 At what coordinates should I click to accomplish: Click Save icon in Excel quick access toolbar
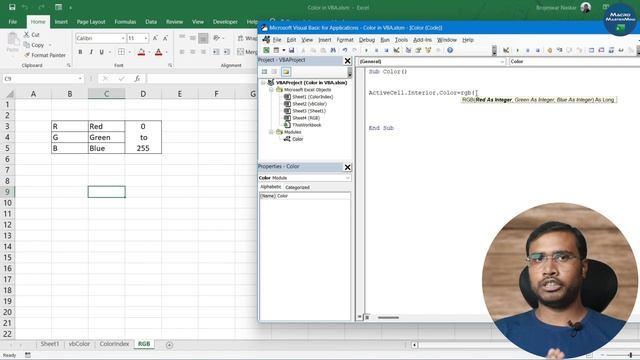pos(12,7)
